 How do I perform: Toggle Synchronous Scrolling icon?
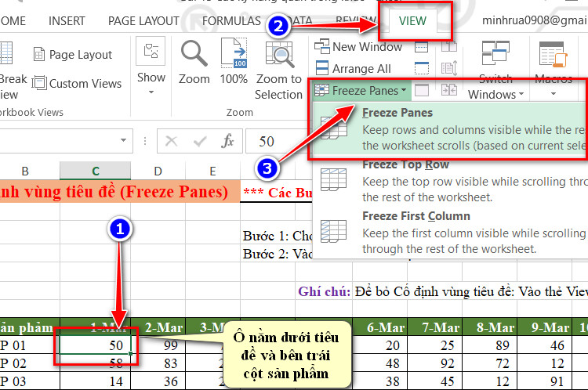tap(449, 68)
